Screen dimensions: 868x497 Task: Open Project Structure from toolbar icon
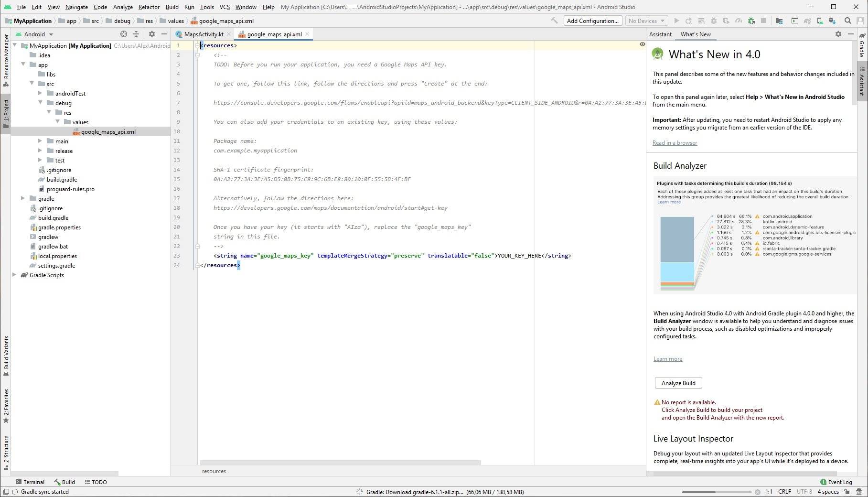779,21
